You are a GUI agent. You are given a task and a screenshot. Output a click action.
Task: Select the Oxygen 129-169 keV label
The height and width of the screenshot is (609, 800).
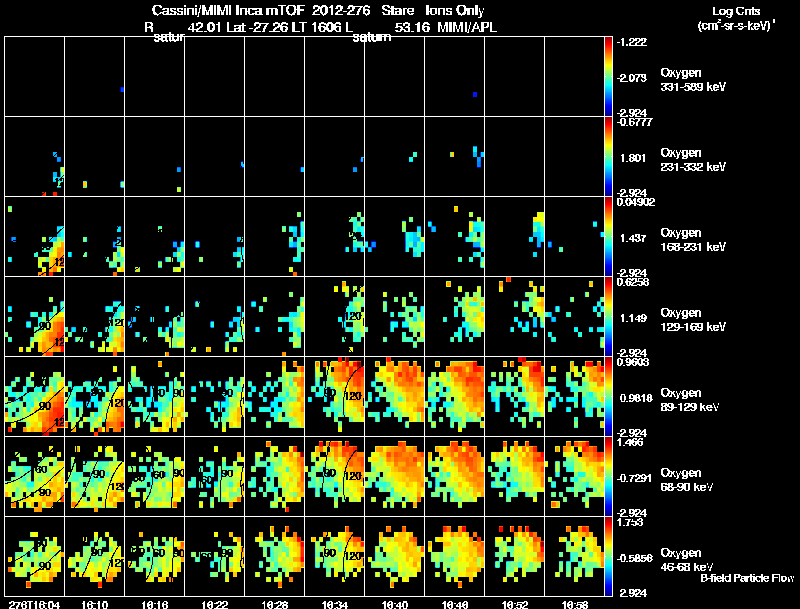point(693,320)
